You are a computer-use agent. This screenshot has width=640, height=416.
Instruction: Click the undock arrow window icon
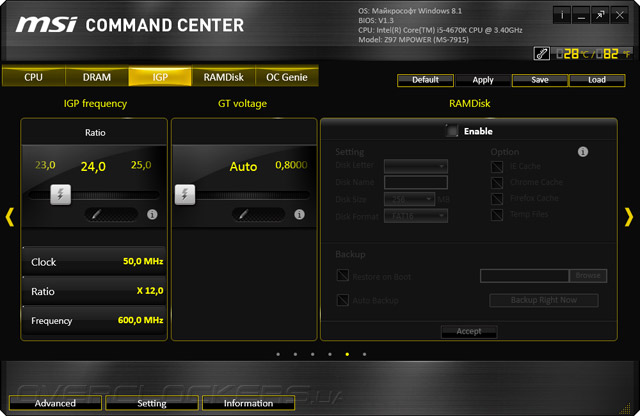point(600,15)
